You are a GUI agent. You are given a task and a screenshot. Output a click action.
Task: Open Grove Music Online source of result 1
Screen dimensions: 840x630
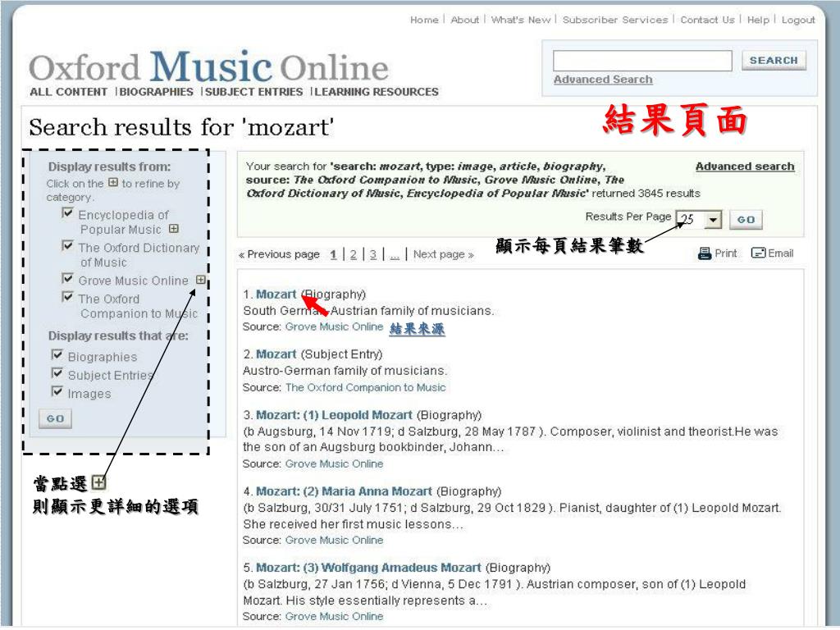335,326
